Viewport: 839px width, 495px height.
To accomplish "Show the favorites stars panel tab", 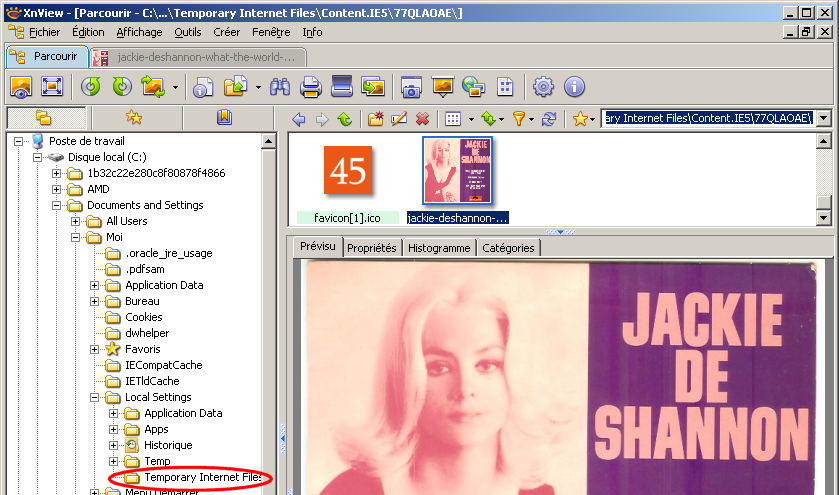I will click(x=135, y=118).
